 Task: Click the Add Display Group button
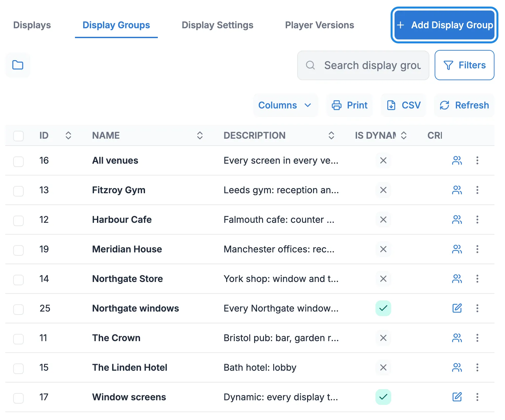tap(445, 25)
